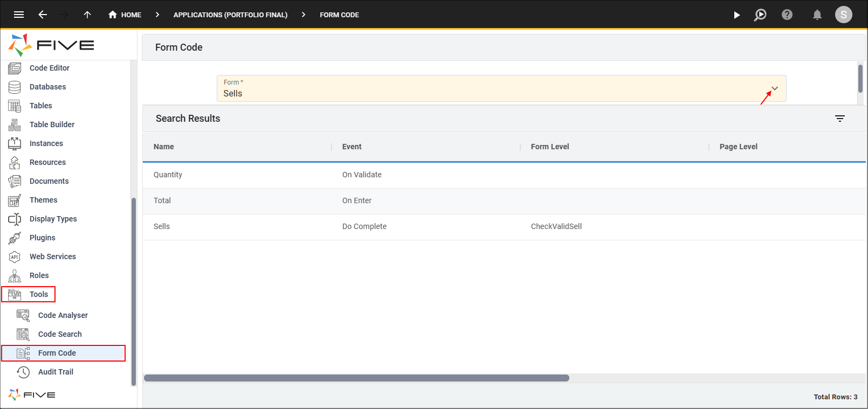Click the HOME breadcrumb
Viewport: 868px width, 409px height.
(125, 15)
